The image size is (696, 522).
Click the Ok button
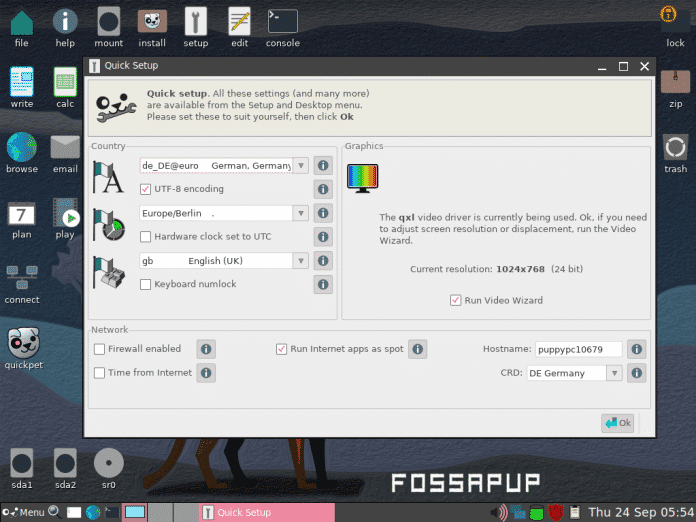click(617, 423)
